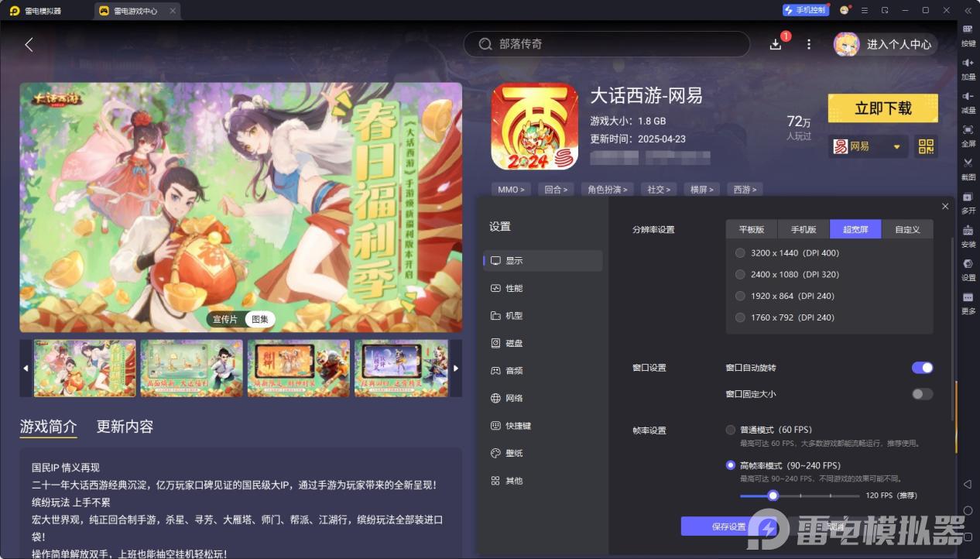Open the downloads manager icon

click(776, 45)
